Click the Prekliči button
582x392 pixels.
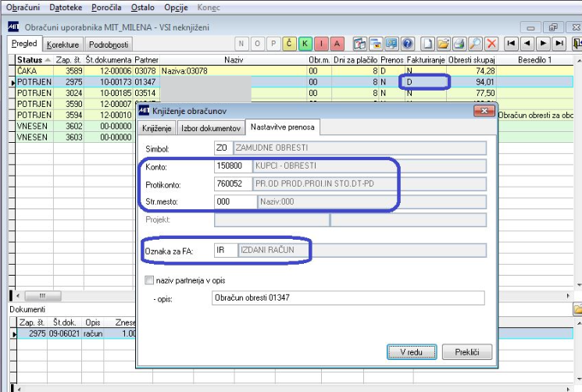coord(467,352)
